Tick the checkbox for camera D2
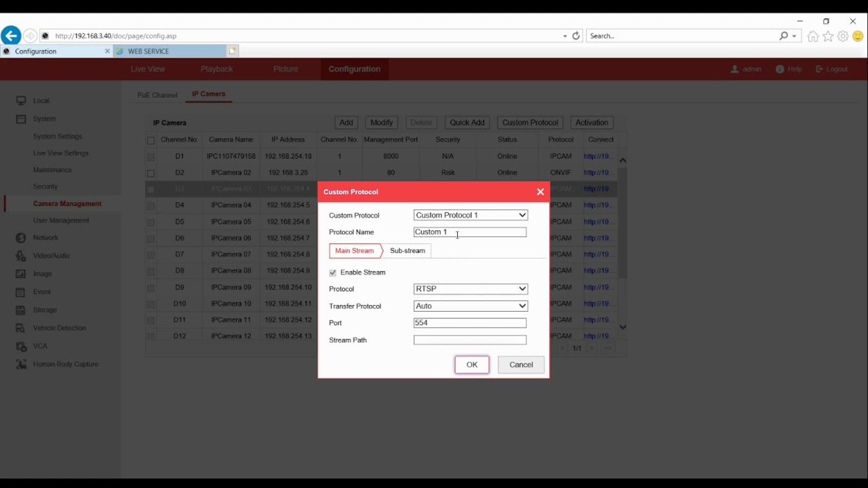This screenshot has height=488, width=868. [151, 173]
